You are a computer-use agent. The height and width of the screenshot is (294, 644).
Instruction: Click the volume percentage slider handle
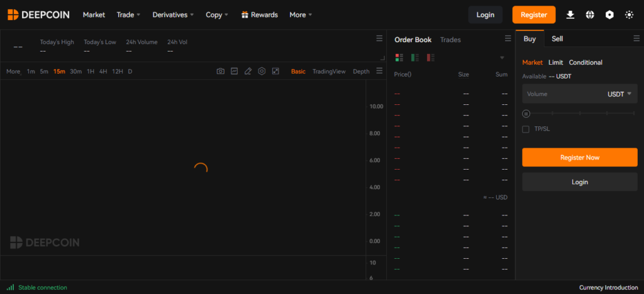(526, 114)
